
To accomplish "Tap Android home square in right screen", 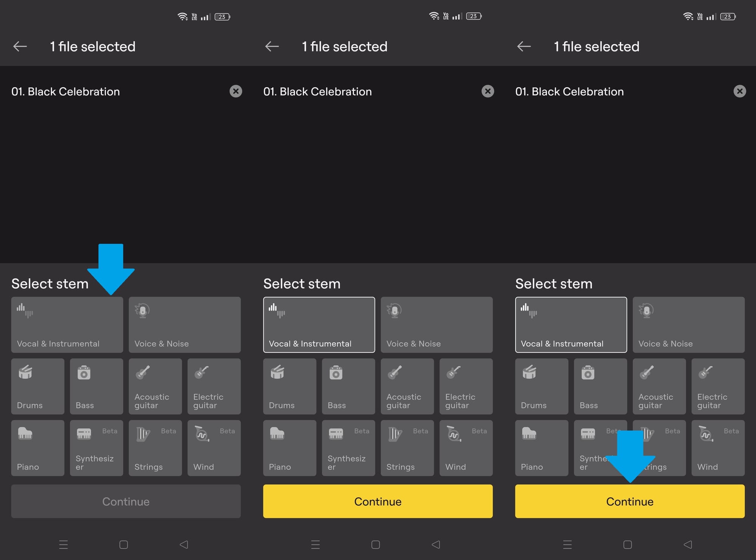I will 627,544.
